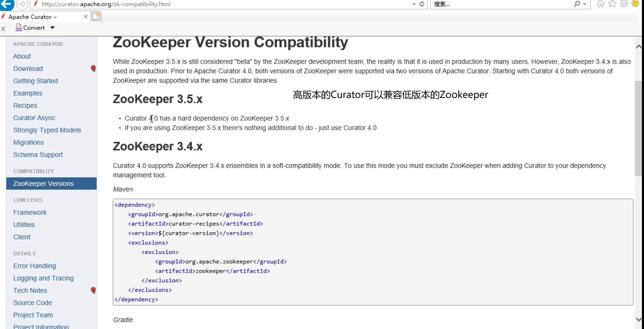
Task: Click the org.apache.zookeeper groupId line
Action: pos(221,262)
